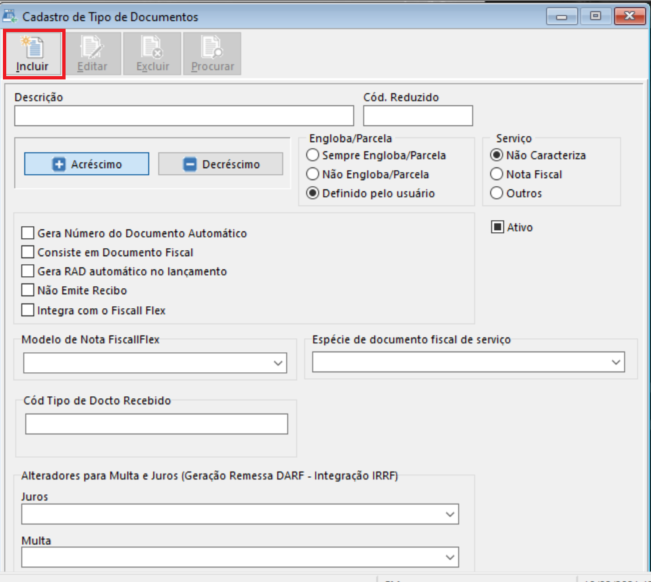Toggle the Ativo checkbox
Screen dimensions: 651x582
[x=512, y=227]
